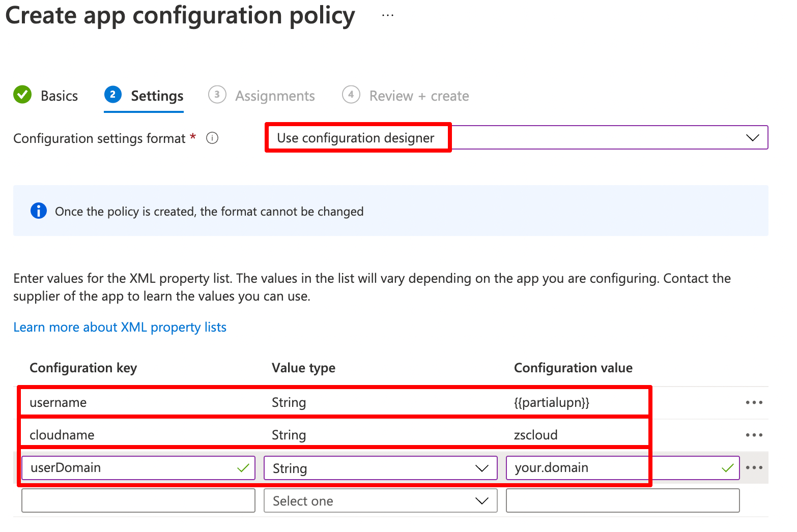797x532 pixels.
Task: Open the ellipsis menu for the cloudname row
Action: [754, 434]
